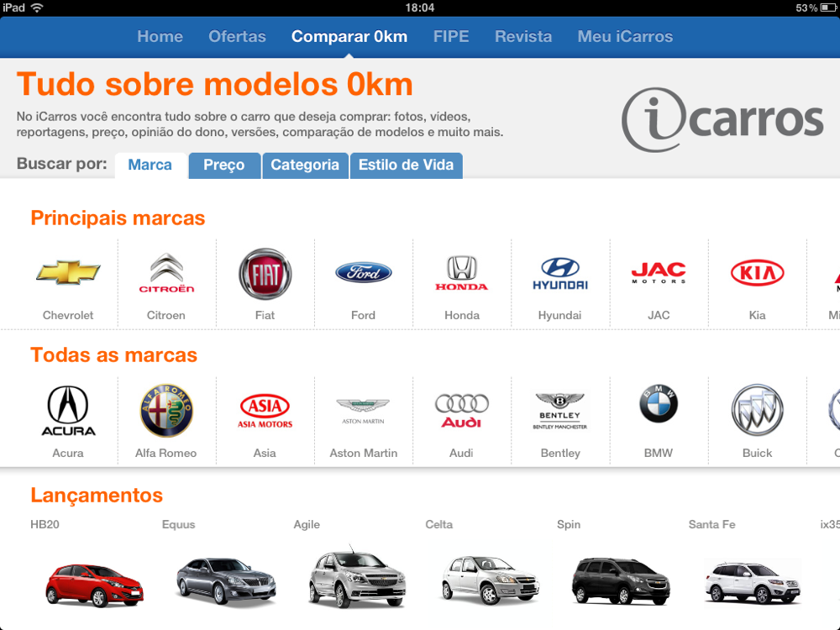
Task: Select the Chevrolet brand logo
Action: 68,272
